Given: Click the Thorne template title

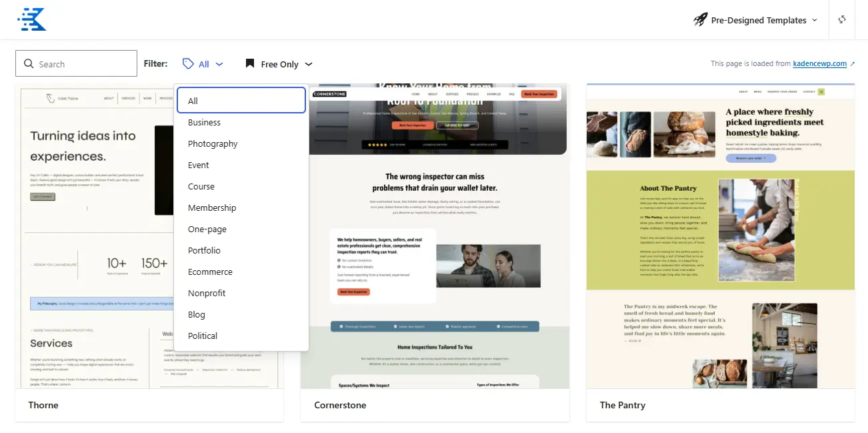Looking at the screenshot, I should click(x=43, y=405).
